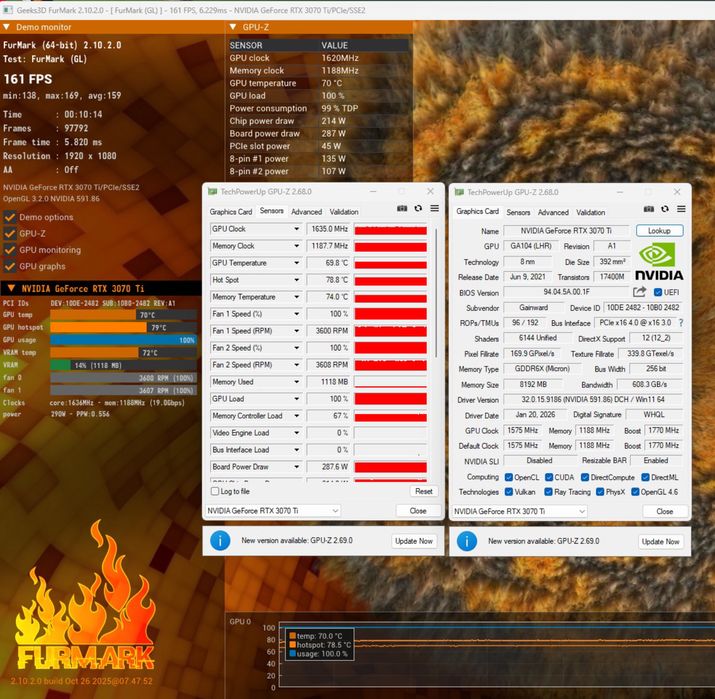This screenshot has height=699, width=715.
Task: Click Reset button in Sensors window
Action: pos(424,491)
